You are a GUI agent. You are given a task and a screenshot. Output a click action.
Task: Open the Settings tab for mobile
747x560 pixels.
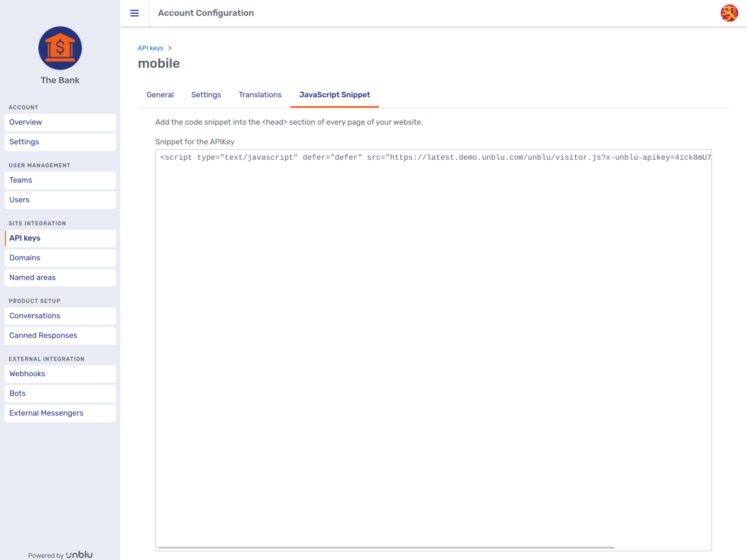[x=206, y=95]
